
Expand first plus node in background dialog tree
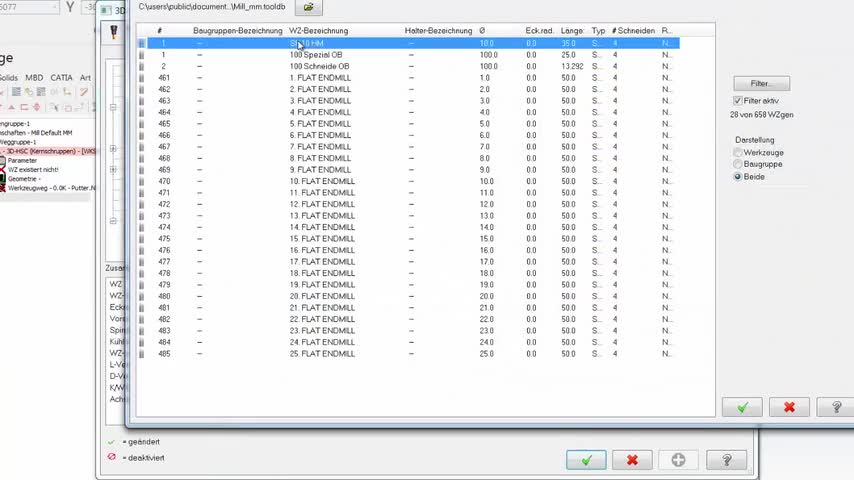coord(113,148)
